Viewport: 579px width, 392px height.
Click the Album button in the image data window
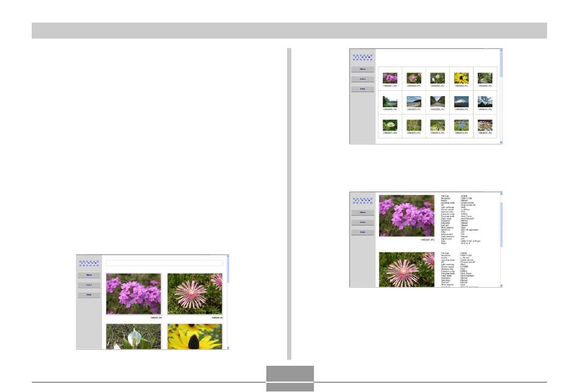coord(363,212)
